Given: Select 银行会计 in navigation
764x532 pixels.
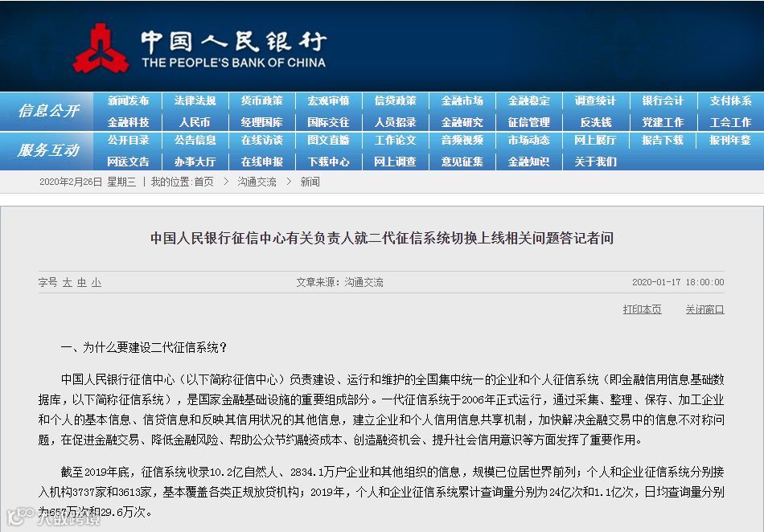Looking at the screenshot, I should (x=663, y=100).
